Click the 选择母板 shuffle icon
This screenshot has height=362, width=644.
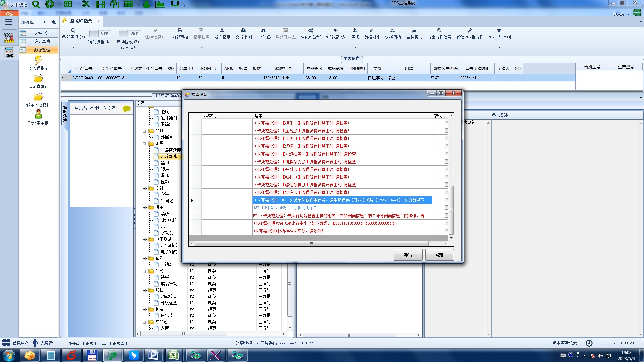[x=393, y=31]
